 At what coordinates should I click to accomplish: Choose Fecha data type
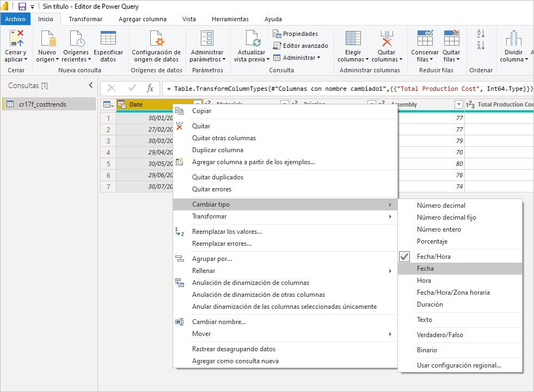(x=460, y=269)
